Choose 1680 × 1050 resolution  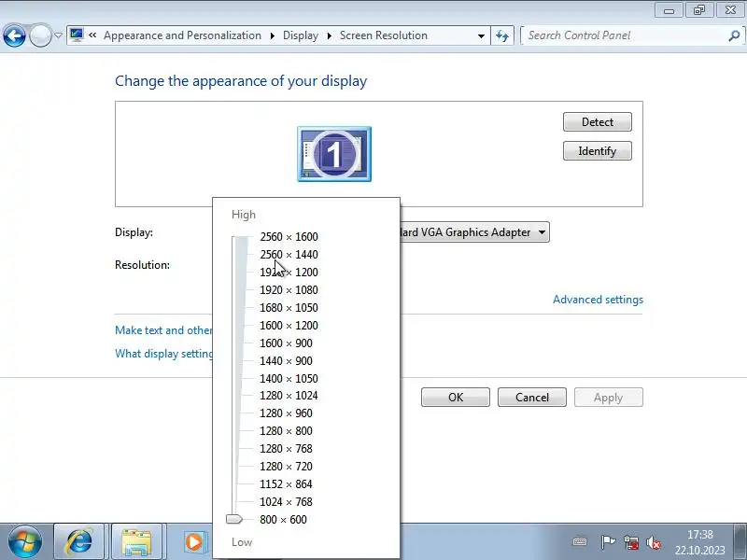(289, 308)
